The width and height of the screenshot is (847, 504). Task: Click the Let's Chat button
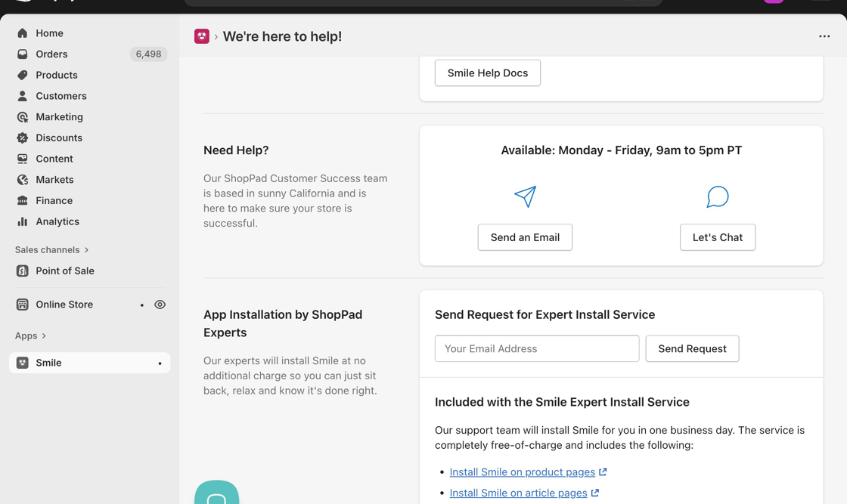coord(717,237)
